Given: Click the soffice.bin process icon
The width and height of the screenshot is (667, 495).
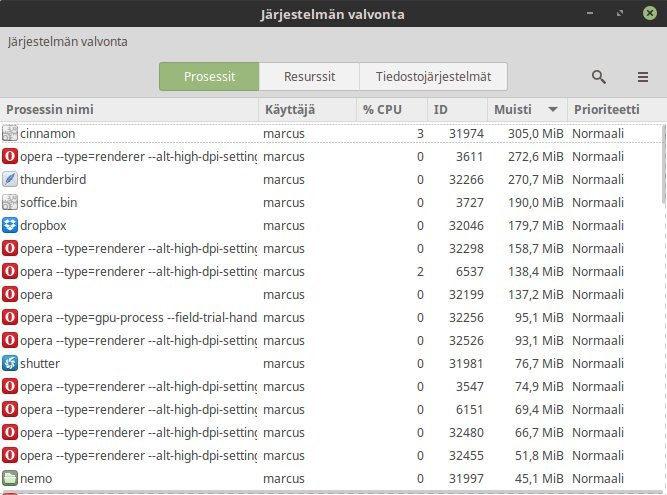Looking at the screenshot, I should point(10,202).
